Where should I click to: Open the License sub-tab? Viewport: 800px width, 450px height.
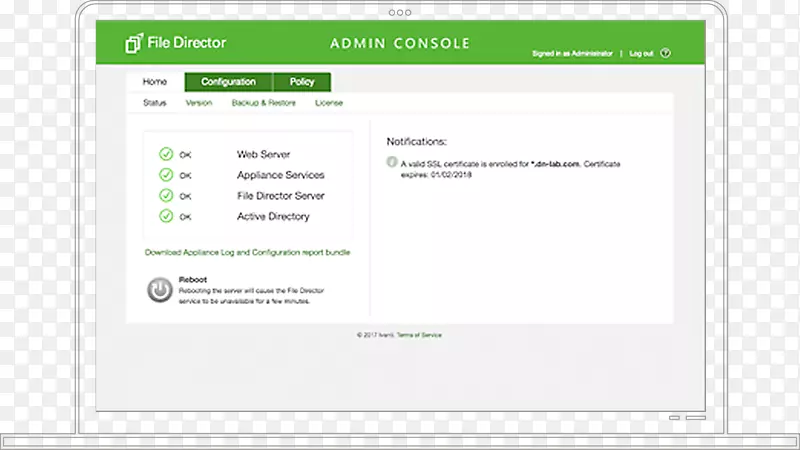pos(329,103)
